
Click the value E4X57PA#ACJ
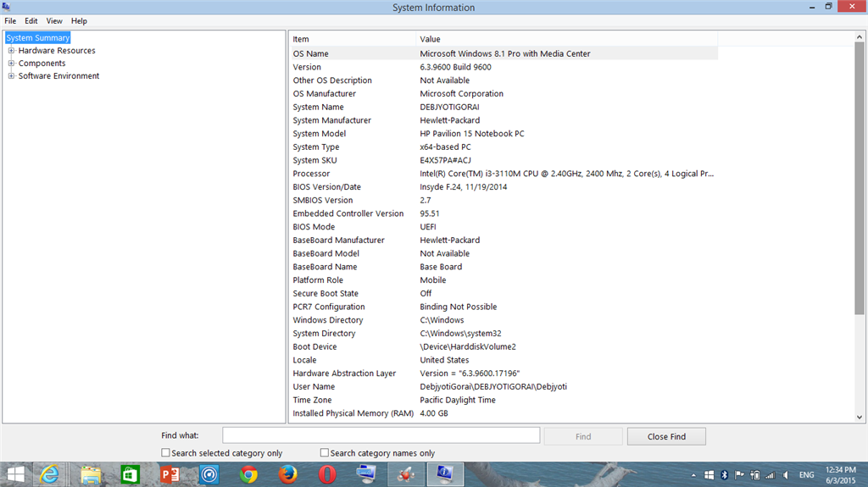tap(445, 160)
